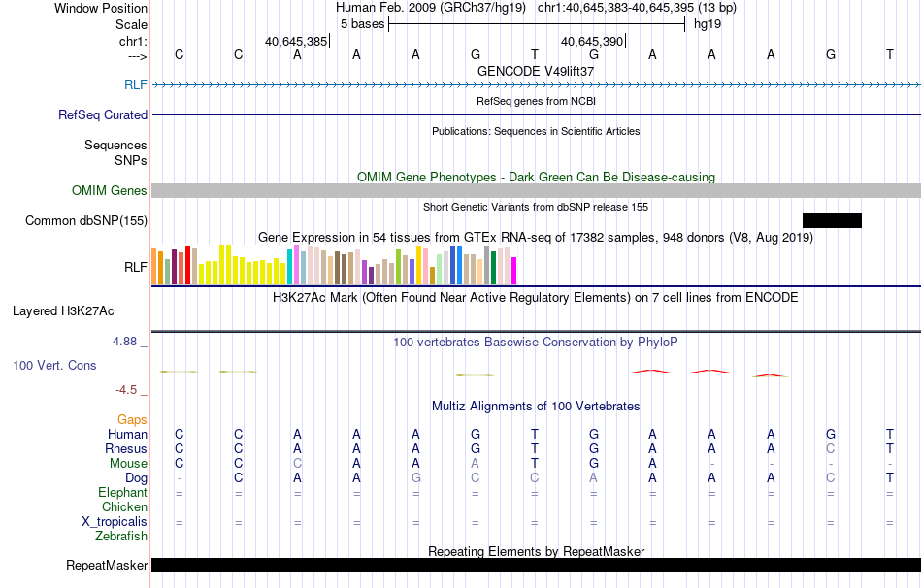Click the gray G base in Dog row
Image resolution: width=922 pixels, height=588 pixels.
(x=415, y=478)
